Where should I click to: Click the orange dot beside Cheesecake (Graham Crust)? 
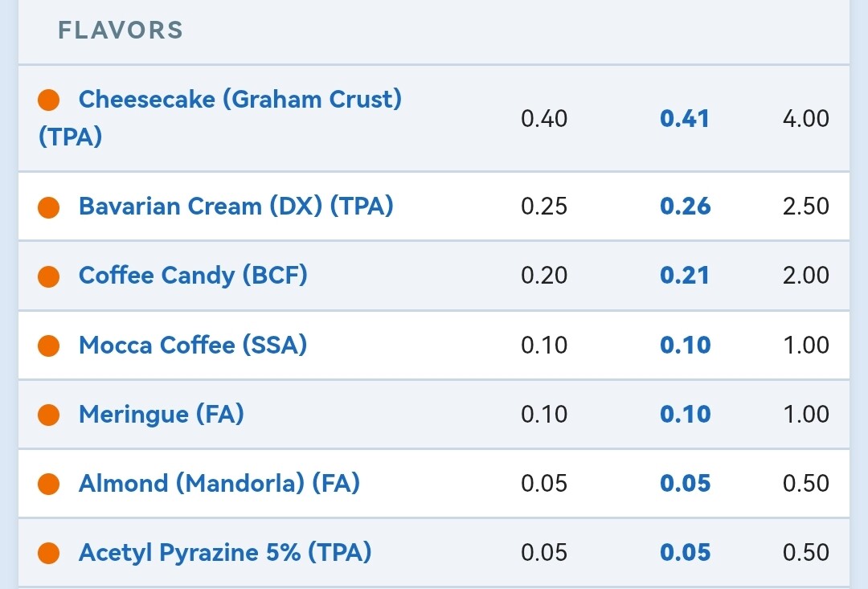pos(49,100)
